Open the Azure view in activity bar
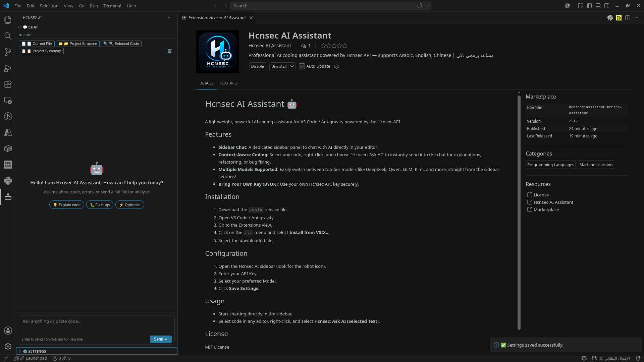Viewport: 644px width, 362px height. pyautogui.click(x=8, y=132)
